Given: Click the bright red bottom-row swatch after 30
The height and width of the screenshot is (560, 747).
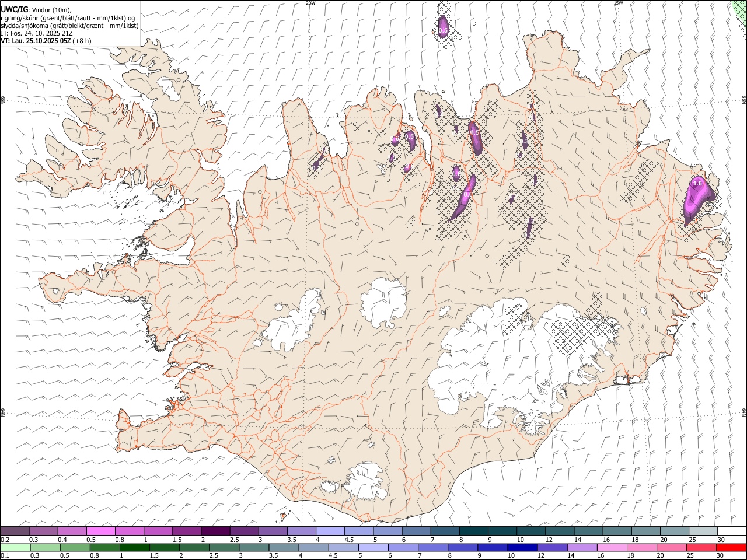Looking at the screenshot, I should (x=731, y=547).
